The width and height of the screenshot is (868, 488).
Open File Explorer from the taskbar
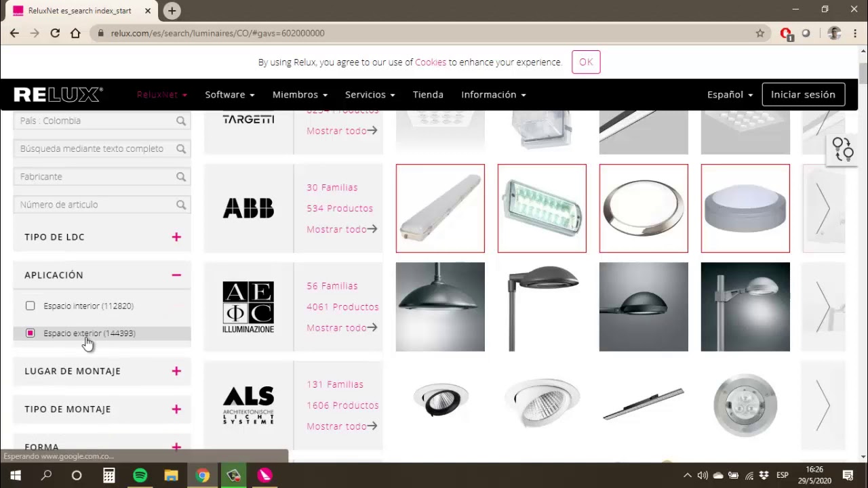click(x=171, y=475)
